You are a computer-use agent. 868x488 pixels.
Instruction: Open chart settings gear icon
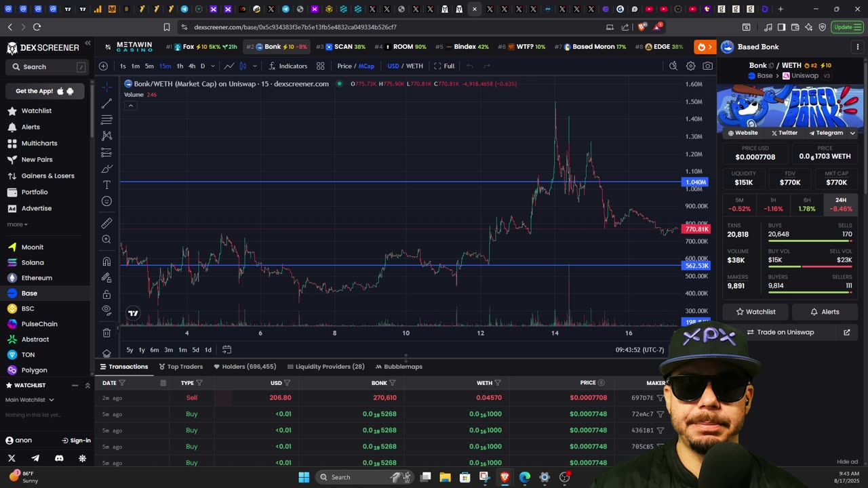[690, 66]
